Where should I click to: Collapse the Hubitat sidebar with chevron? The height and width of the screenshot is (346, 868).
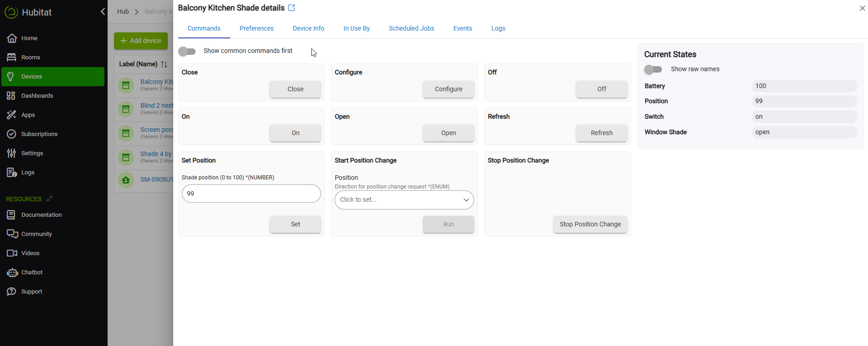(103, 11)
